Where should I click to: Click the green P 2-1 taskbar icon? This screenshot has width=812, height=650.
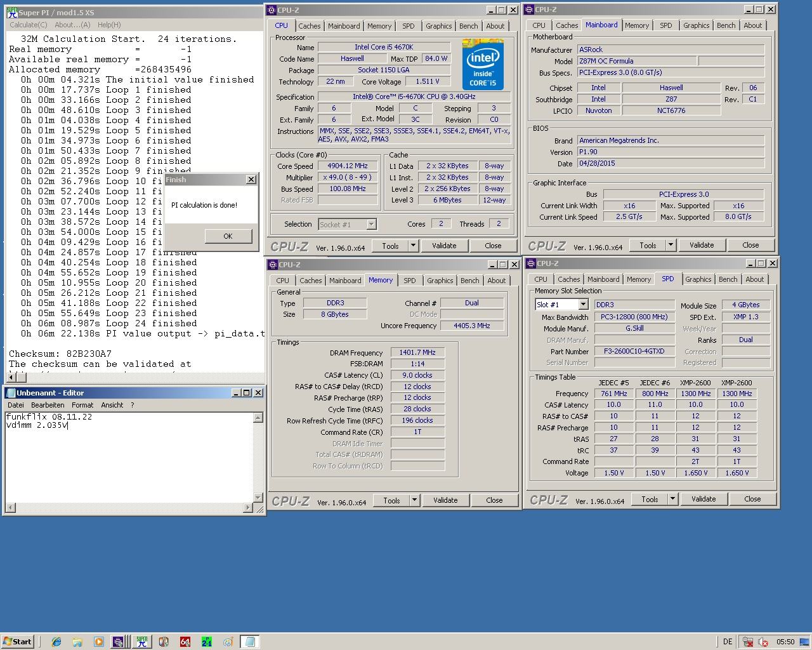(206, 642)
